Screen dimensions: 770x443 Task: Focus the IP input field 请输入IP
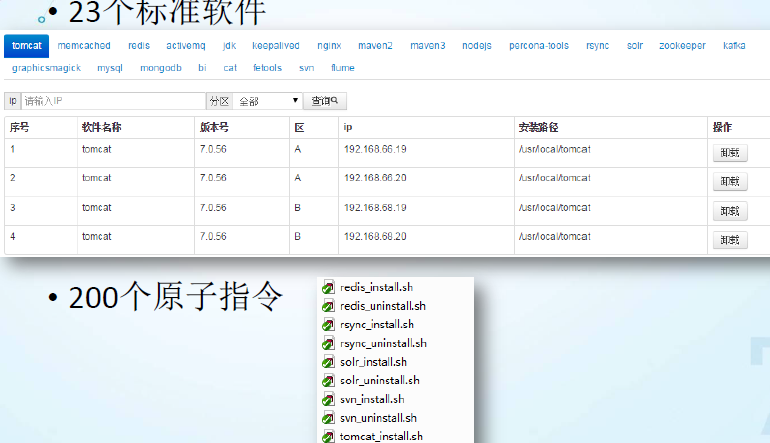tap(113, 101)
